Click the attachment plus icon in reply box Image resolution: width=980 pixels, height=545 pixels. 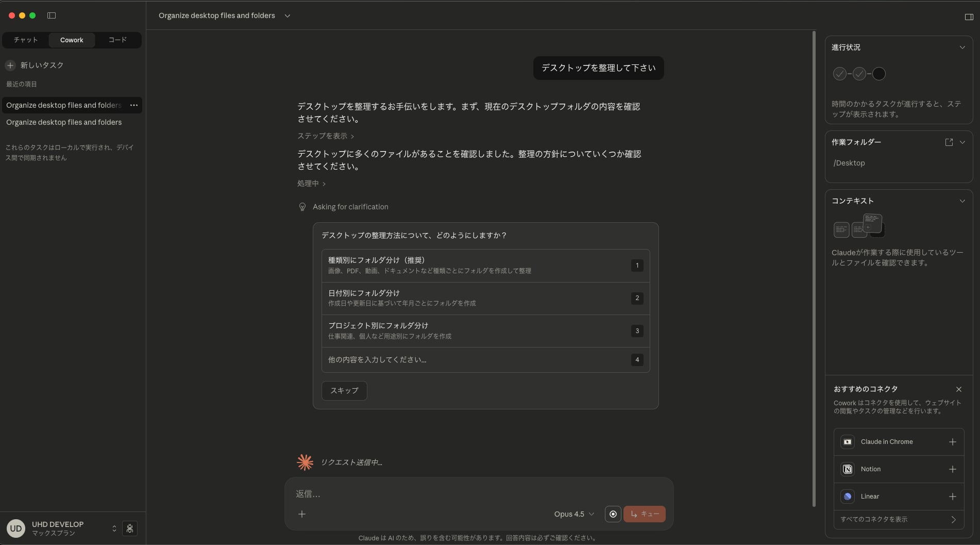pyautogui.click(x=302, y=514)
